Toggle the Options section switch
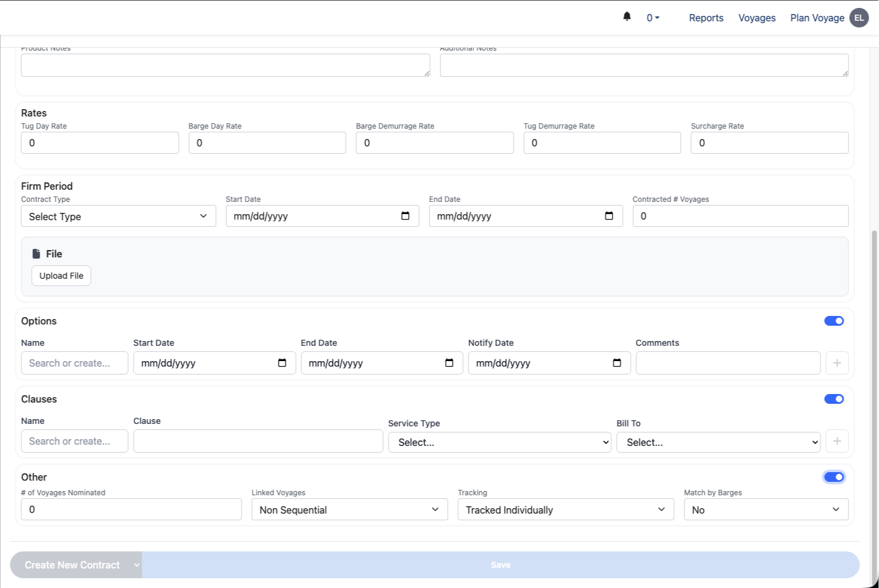879x588 pixels. coord(834,321)
